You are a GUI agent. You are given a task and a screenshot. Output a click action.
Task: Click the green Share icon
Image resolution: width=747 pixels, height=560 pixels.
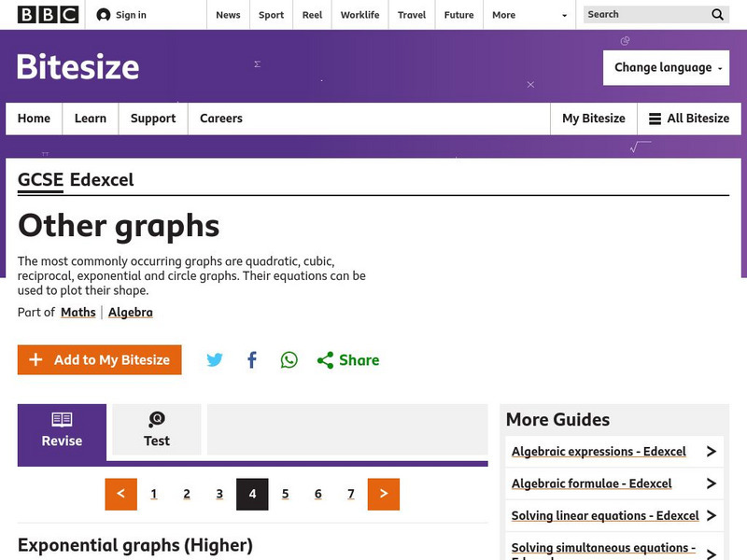point(325,360)
